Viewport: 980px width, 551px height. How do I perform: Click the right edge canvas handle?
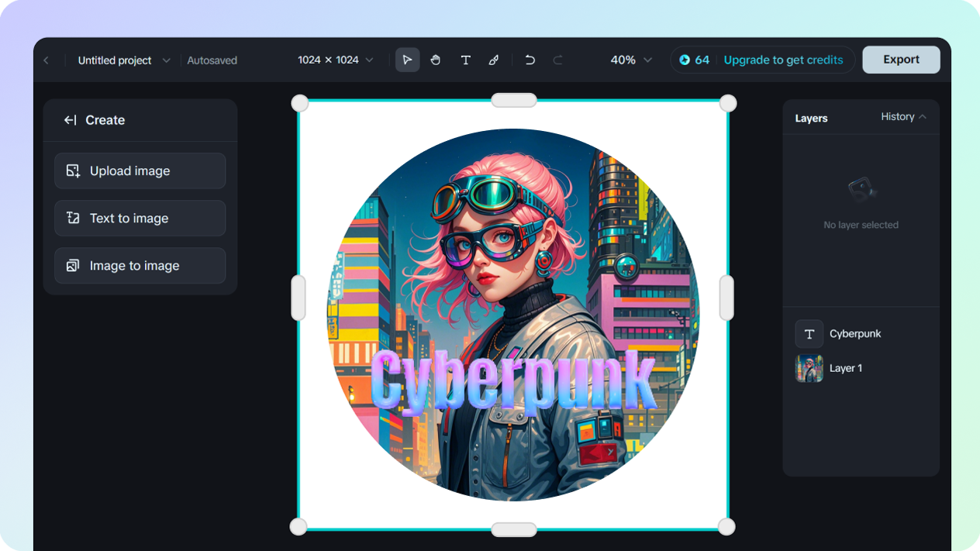point(726,298)
